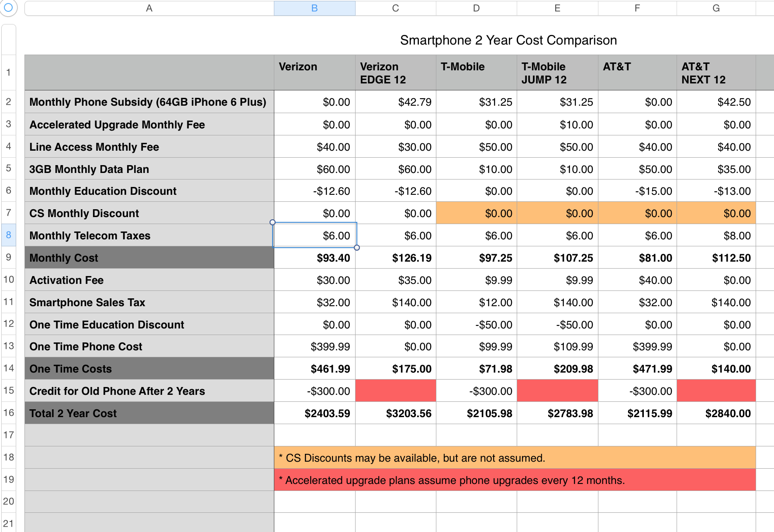Viewport: 774px width, 532px height.
Task: Click the $35.00 activation fee cell
Action: [x=396, y=280]
